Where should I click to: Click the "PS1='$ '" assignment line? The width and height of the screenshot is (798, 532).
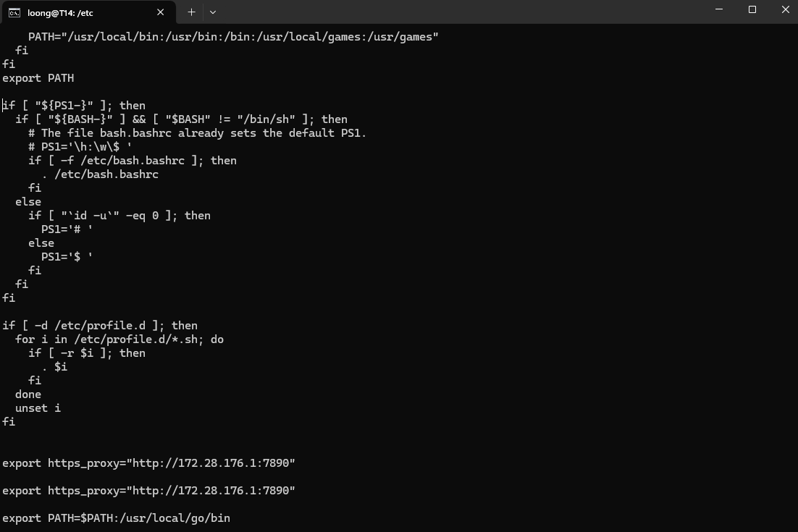click(x=67, y=256)
